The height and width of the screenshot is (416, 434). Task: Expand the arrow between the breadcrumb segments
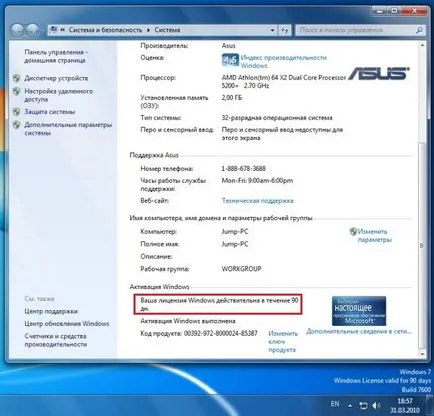tap(148, 30)
